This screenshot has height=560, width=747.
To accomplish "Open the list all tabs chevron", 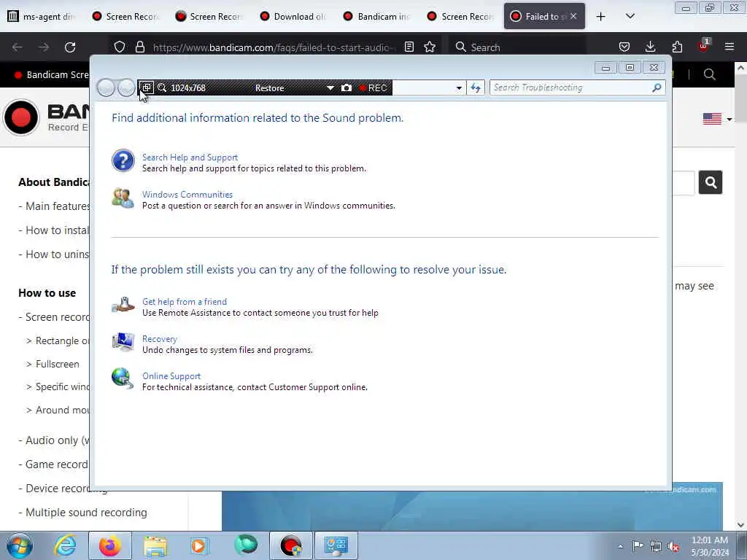I will pos(630,16).
